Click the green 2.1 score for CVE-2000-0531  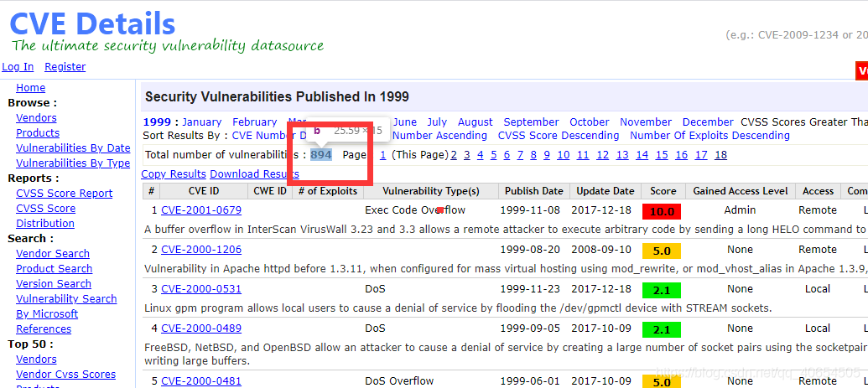click(662, 291)
